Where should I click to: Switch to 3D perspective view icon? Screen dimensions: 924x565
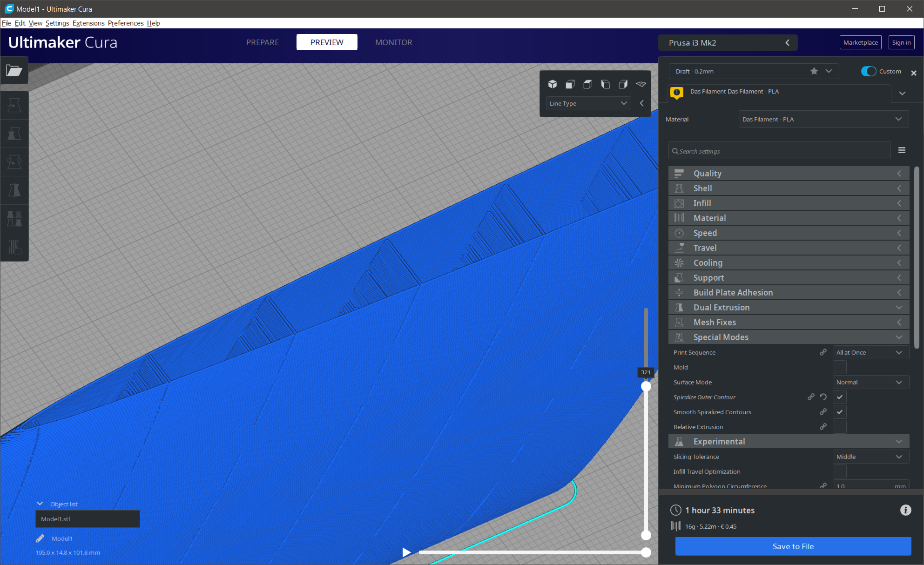click(x=553, y=84)
